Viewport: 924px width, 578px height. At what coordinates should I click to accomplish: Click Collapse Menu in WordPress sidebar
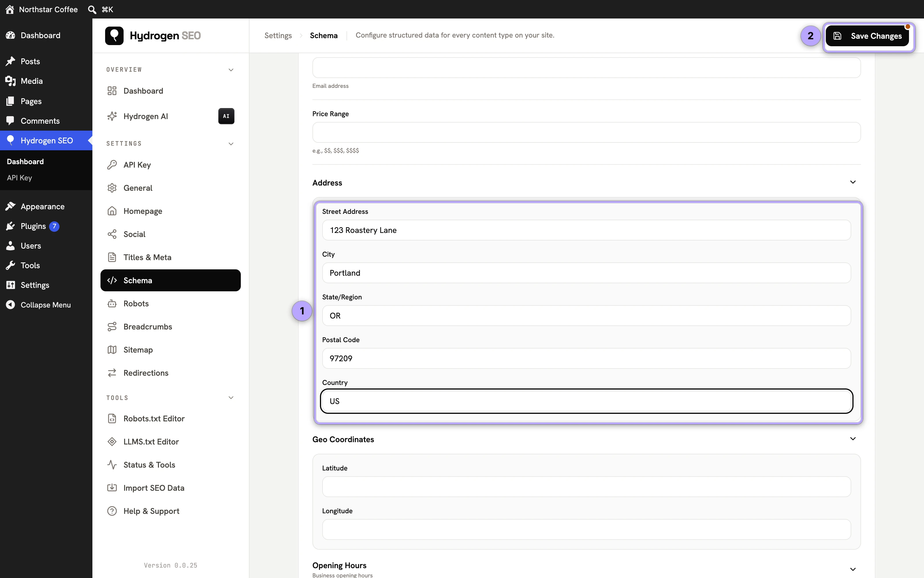(x=46, y=305)
